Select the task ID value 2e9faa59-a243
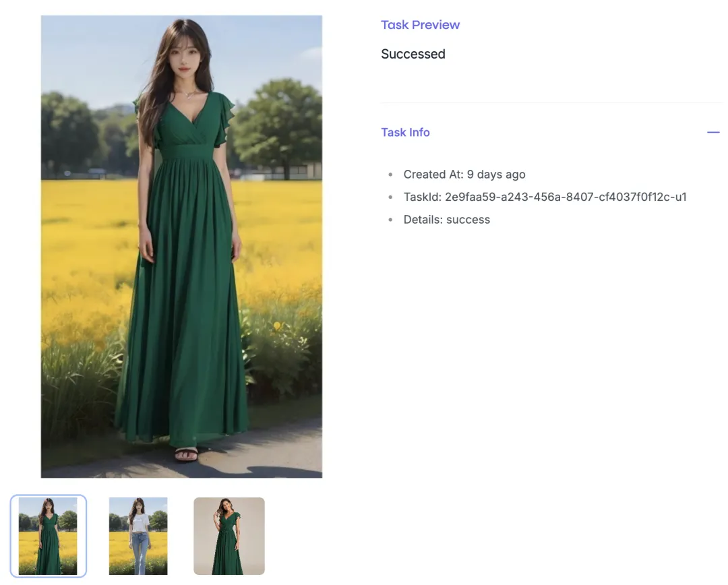Viewport: 728px width, 585px height. point(566,197)
